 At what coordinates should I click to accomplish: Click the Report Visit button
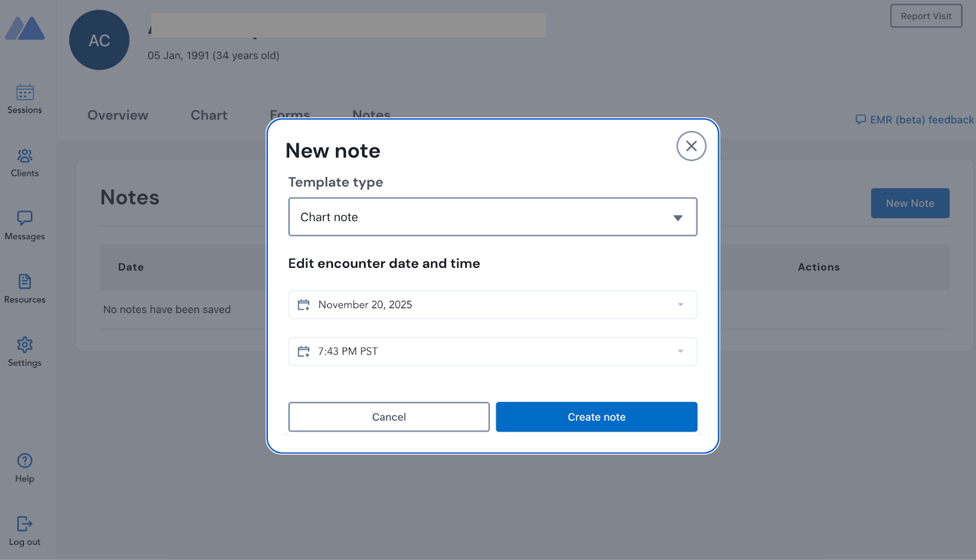tap(925, 16)
